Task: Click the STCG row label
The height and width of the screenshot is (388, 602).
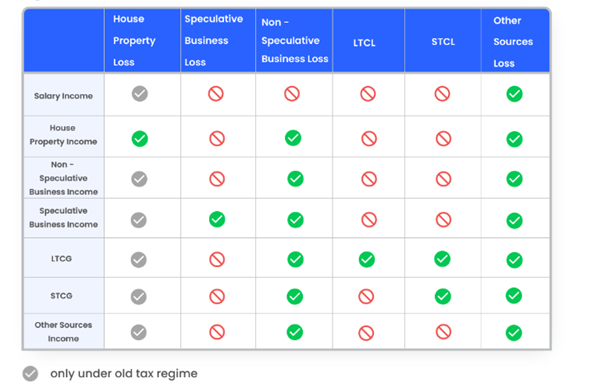Action: click(x=61, y=296)
